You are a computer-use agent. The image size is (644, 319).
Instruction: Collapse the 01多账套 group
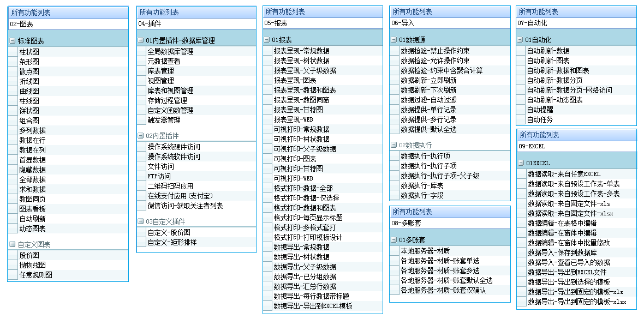pos(394,240)
